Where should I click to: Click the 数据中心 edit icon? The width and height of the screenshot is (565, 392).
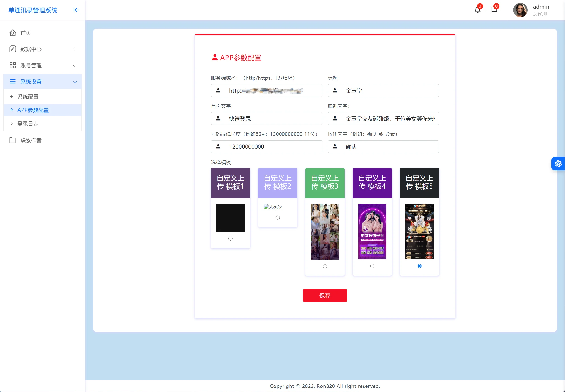click(13, 49)
